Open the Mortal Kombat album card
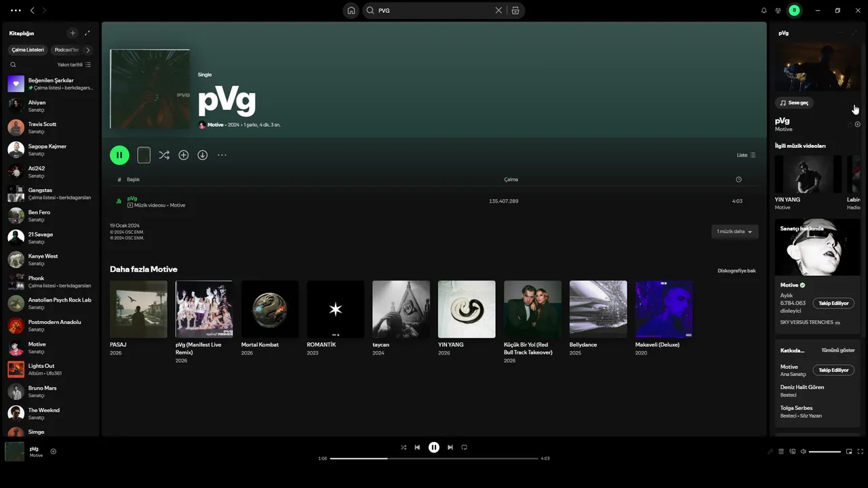This screenshot has width=868, height=488. click(270, 319)
